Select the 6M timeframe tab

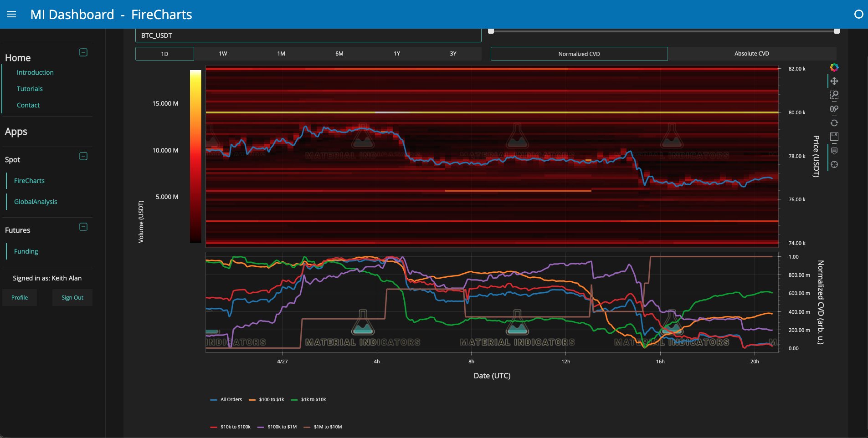[339, 54]
